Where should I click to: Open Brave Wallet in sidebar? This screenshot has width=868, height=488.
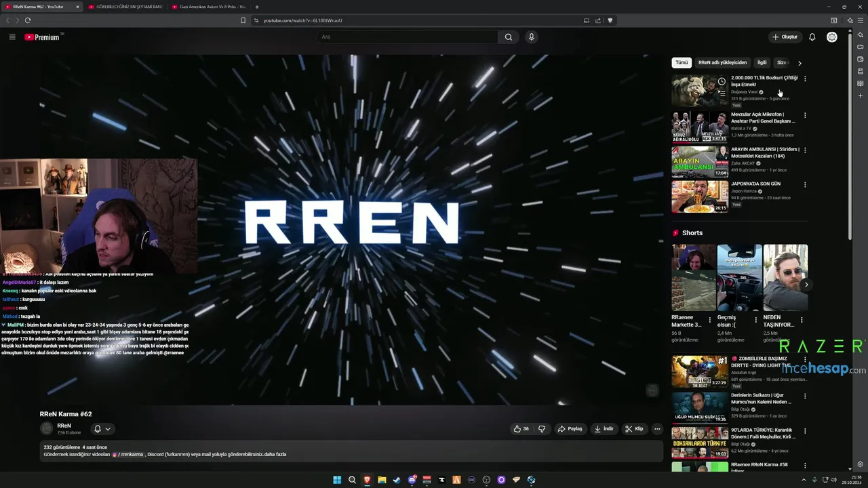(x=861, y=59)
